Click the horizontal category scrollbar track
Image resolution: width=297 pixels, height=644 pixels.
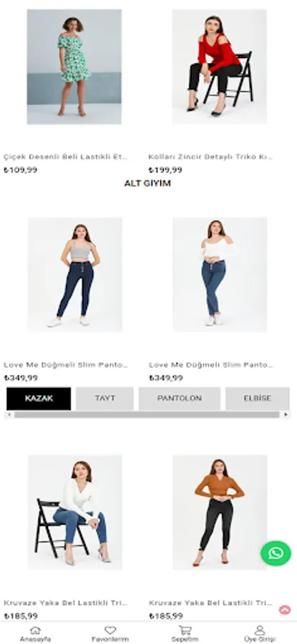[x=147, y=415]
